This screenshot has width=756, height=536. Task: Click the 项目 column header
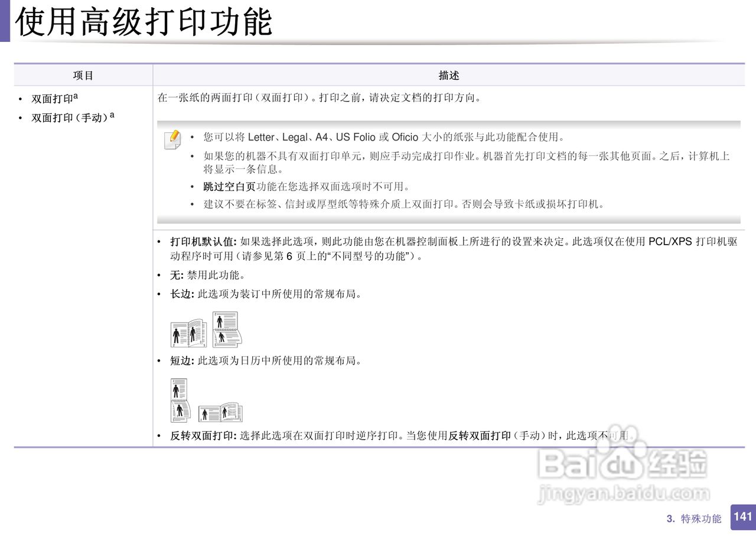coord(83,76)
